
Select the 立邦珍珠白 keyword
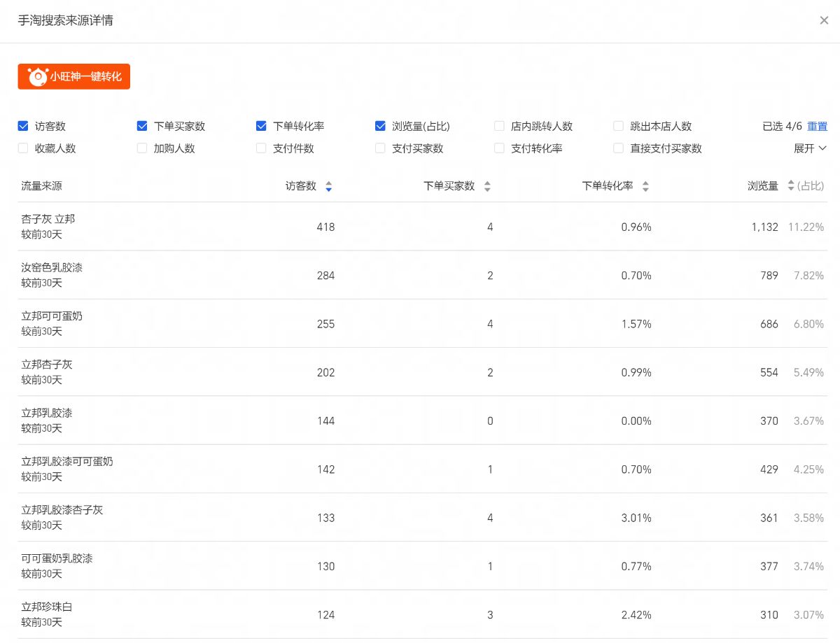coord(47,607)
